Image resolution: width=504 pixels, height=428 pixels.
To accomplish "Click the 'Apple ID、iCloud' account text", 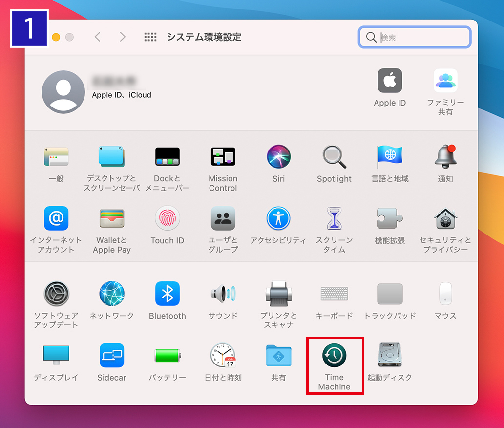I will pyautogui.click(x=122, y=95).
